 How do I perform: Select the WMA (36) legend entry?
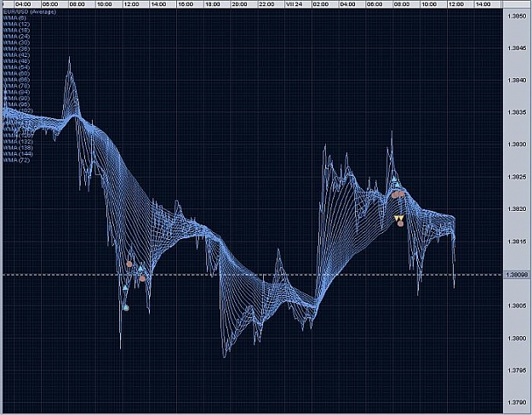click(x=16, y=48)
